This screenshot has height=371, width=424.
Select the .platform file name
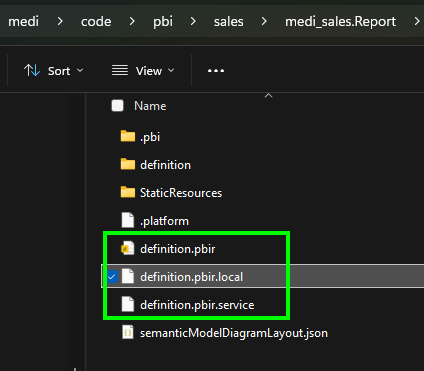click(164, 221)
